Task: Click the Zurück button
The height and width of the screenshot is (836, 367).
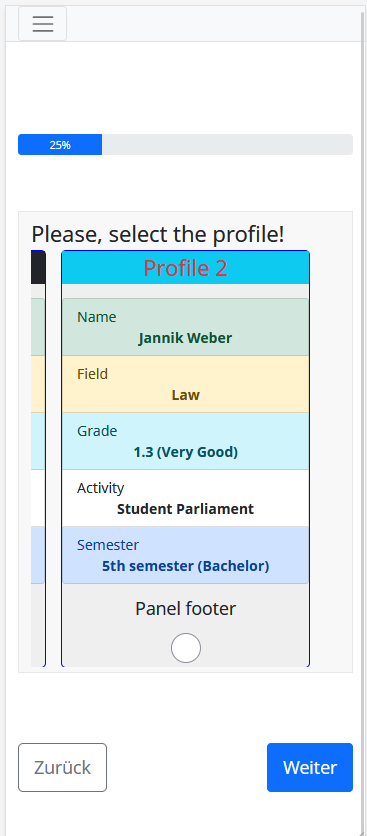Action: [62, 767]
